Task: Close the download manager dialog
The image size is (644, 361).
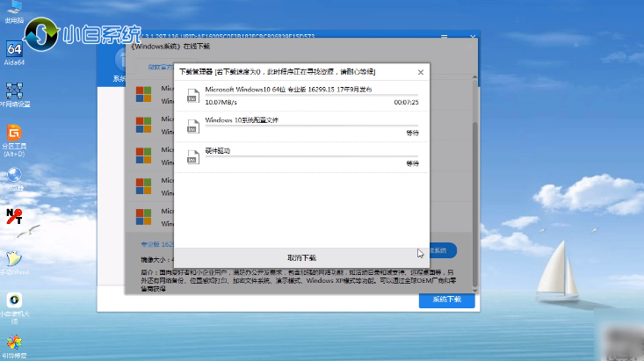Action: click(x=421, y=72)
